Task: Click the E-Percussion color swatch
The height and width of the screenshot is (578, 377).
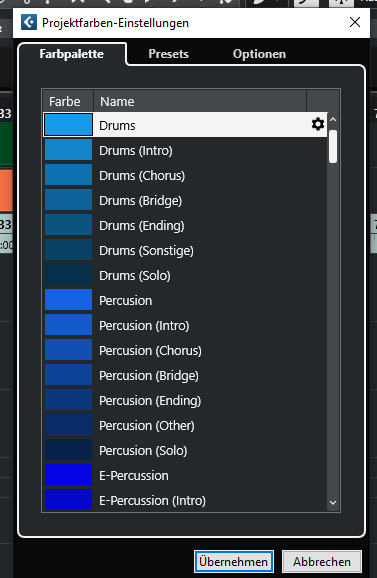Action: click(x=68, y=475)
